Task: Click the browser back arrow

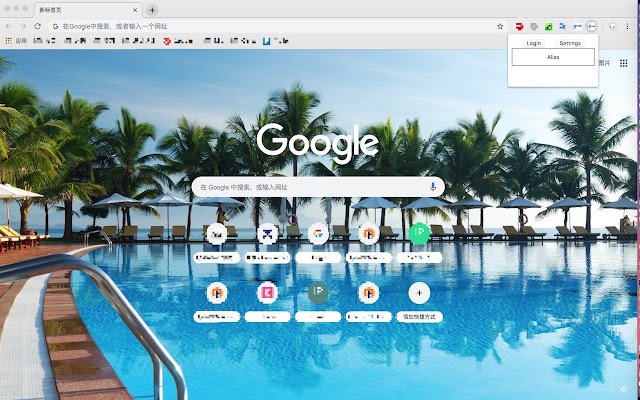Action: (x=9, y=26)
